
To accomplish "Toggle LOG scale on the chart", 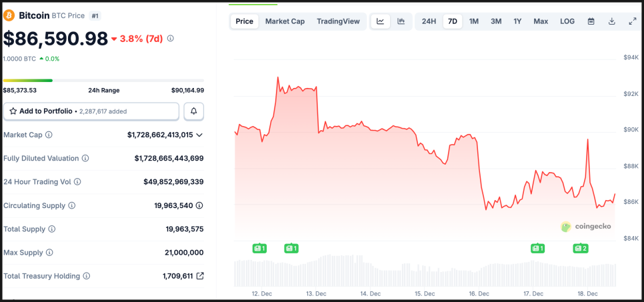I will pos(567,21).
